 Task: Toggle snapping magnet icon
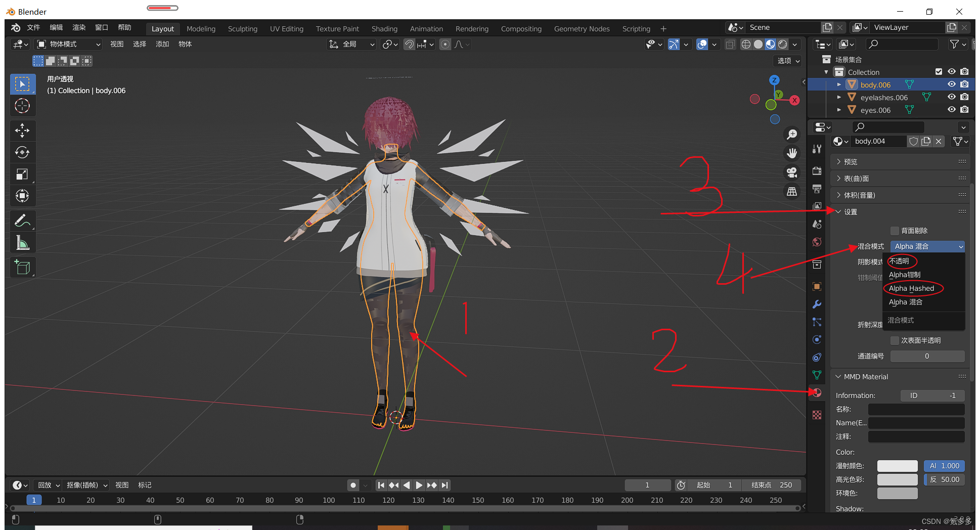pyautogui.click(x=410, y=45)
